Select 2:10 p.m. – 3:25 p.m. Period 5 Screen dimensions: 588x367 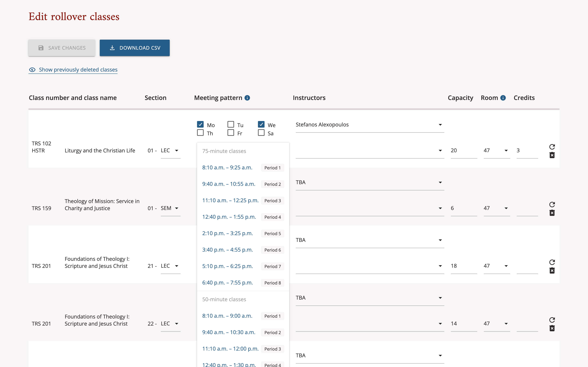coord(243,233)
